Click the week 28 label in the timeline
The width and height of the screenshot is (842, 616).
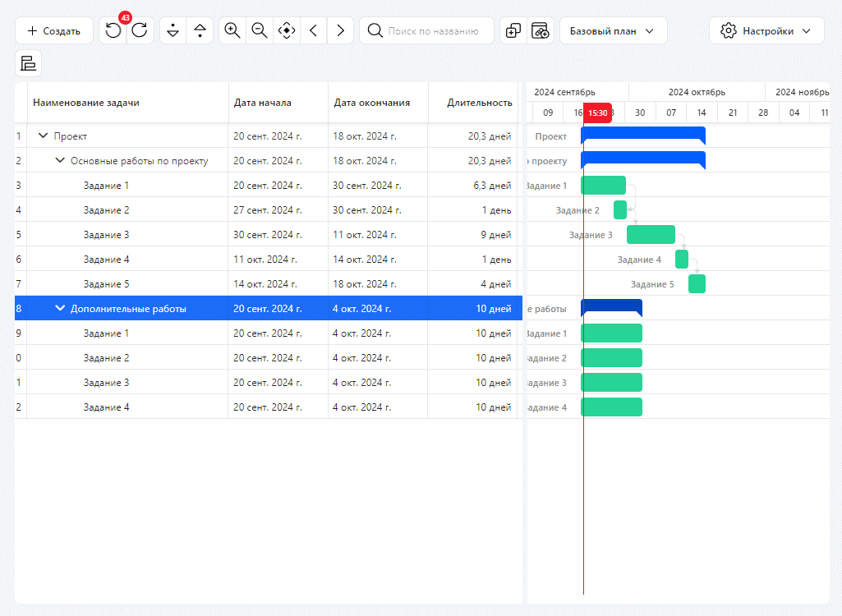coord(763,113)
